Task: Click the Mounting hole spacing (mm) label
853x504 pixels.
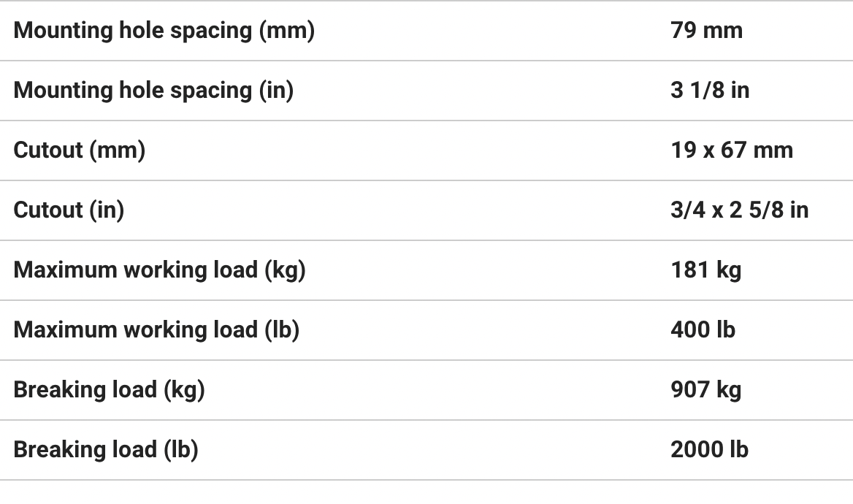Action: [164, 31]
